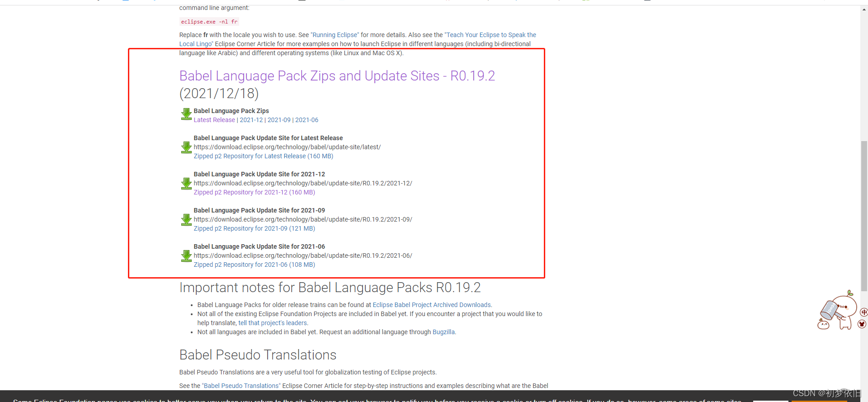Click the "(2021/12/18)" date heading text

pyautogui.click(x=219, y=94)
